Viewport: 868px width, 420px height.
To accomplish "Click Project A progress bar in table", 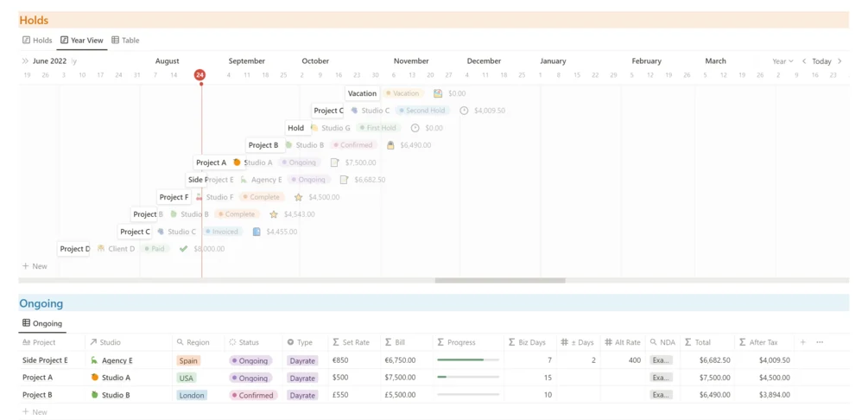I will 468,378.
